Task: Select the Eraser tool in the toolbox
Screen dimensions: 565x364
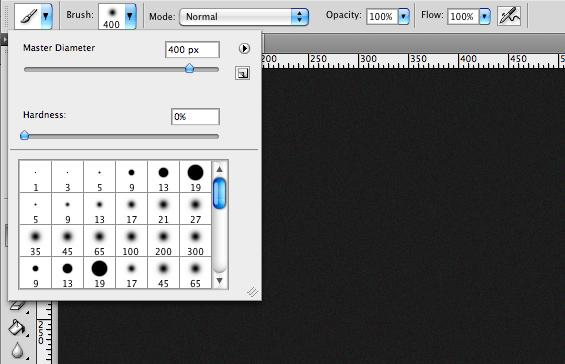Action: coord(17,306)
